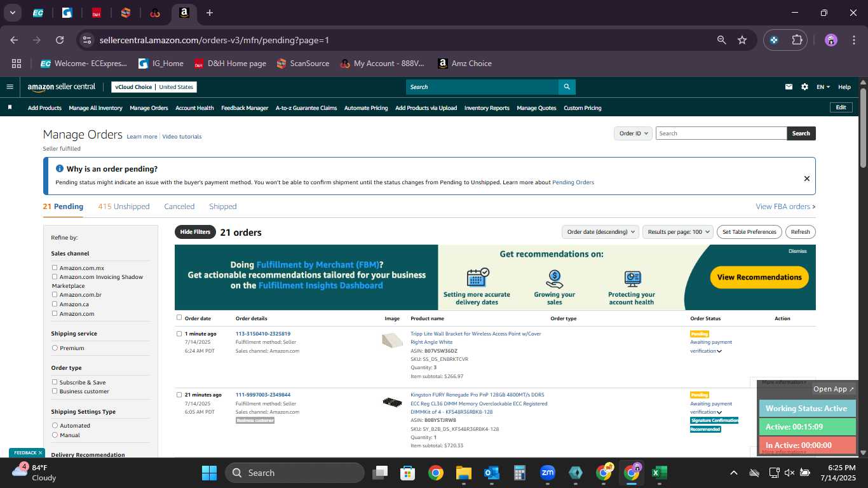Open the Order ID search type dropdown
Screen dimensions: 868x488
[x=634, y=133]
